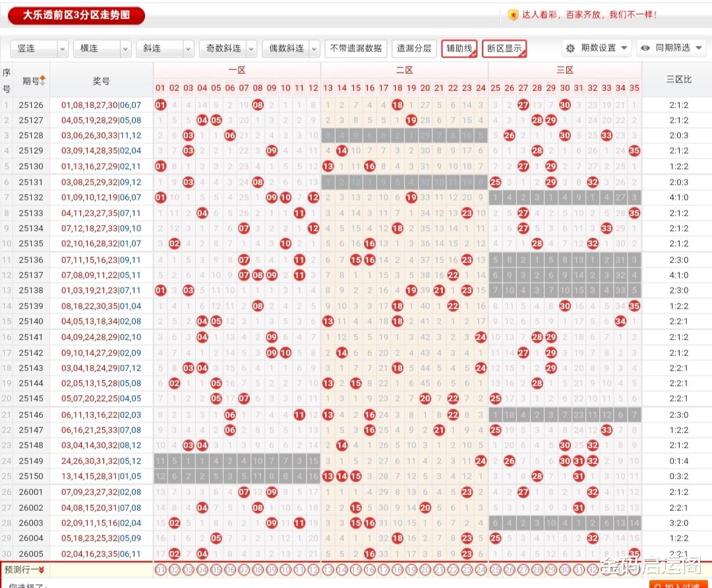The image size is (712, 588).
Task: Select prediction row ball 18
Action: coord(398,570)
